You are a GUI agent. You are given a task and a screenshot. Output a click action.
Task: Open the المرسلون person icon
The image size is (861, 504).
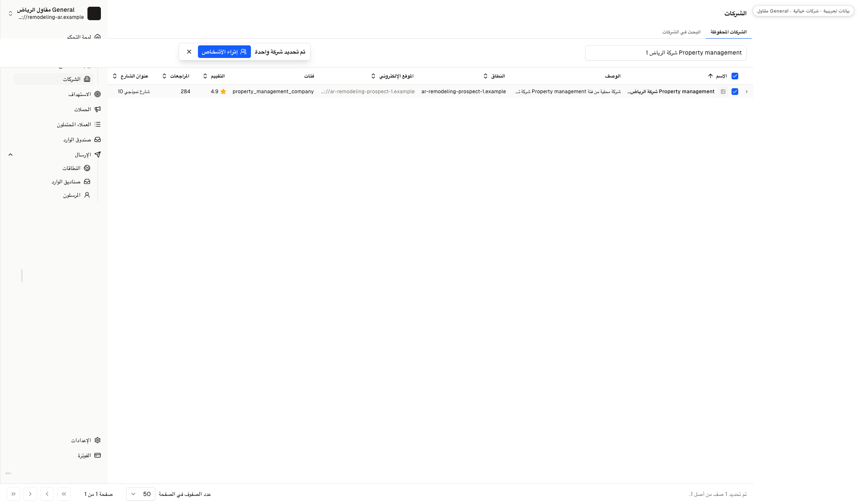tap(87, 195)
